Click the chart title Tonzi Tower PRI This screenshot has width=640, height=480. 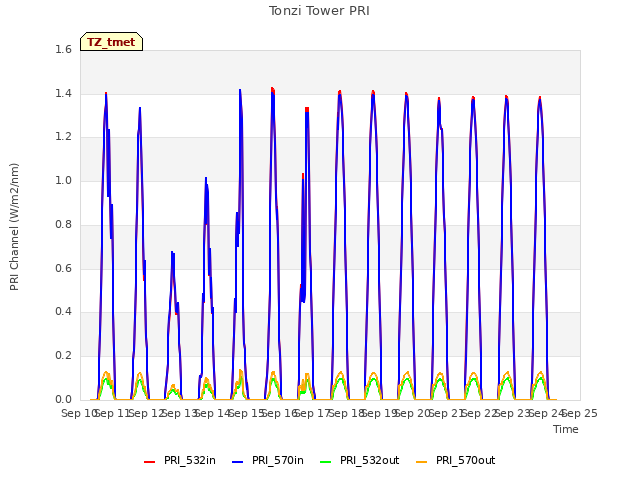(319, 11)
